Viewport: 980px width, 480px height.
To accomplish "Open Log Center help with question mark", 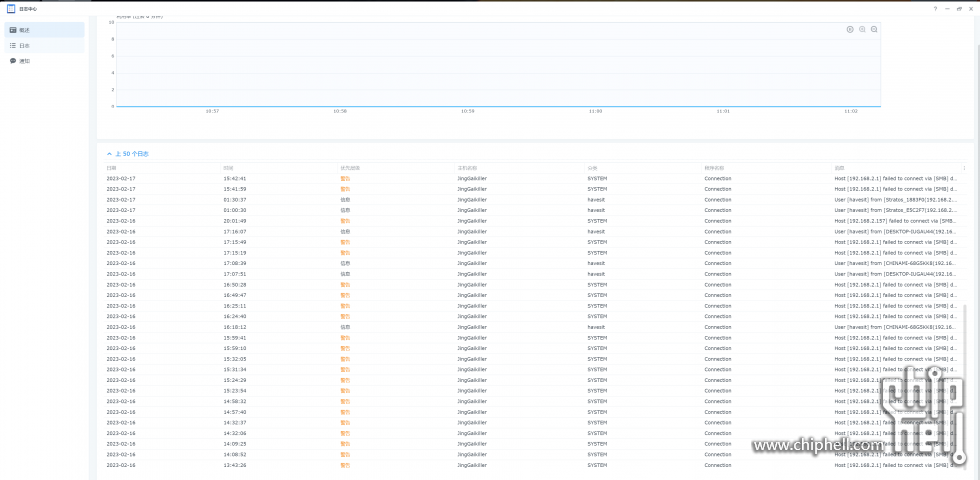I will [936, 9].
